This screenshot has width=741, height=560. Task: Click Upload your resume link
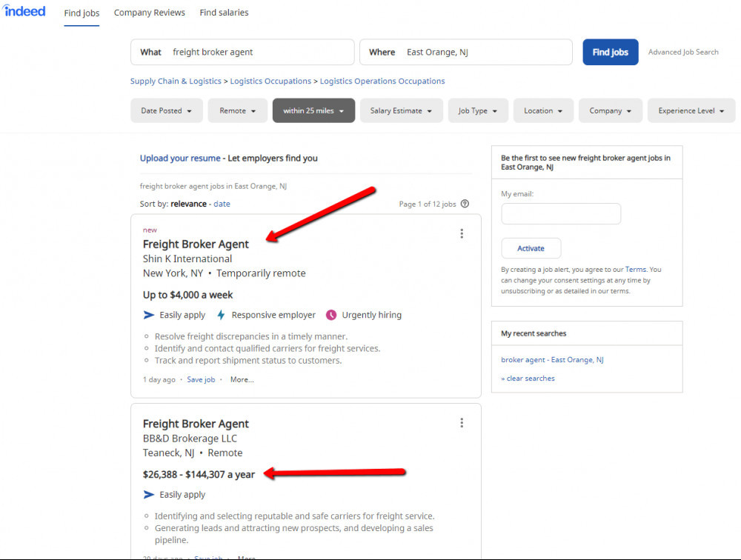pyautogui.click(x=180, y=159)
